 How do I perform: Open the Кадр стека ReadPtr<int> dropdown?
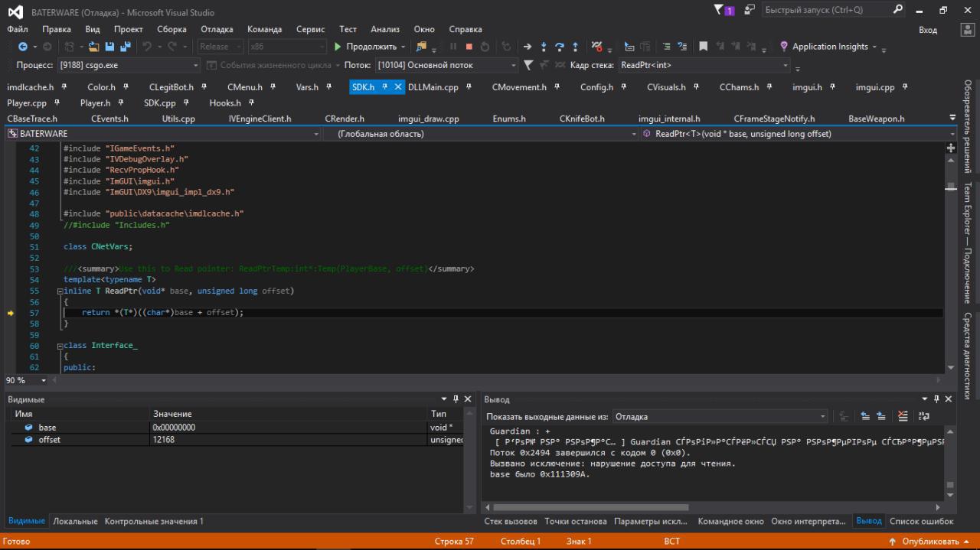[x=785, y=66]
